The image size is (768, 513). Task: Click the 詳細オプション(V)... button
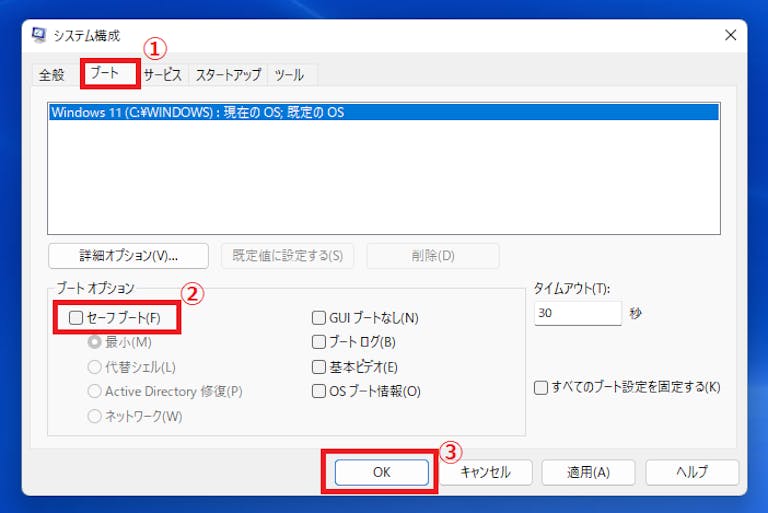pyautogui.click(x=128, y=256)
